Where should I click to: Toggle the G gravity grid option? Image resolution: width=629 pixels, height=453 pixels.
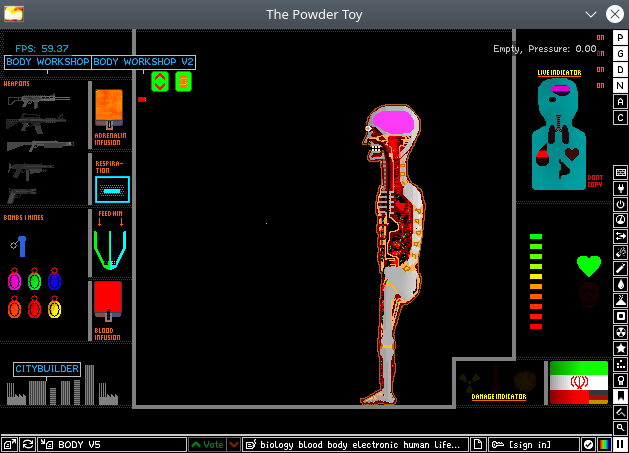(x=621, y=54)
